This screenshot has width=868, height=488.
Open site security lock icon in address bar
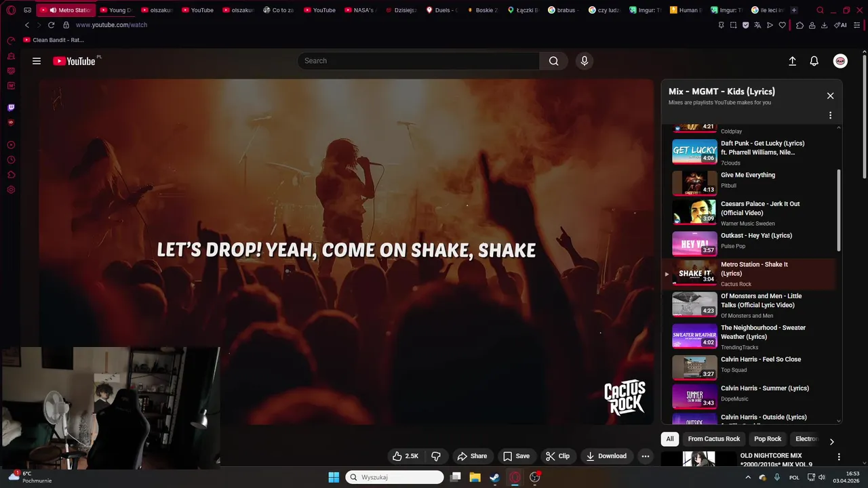point(66,25)
